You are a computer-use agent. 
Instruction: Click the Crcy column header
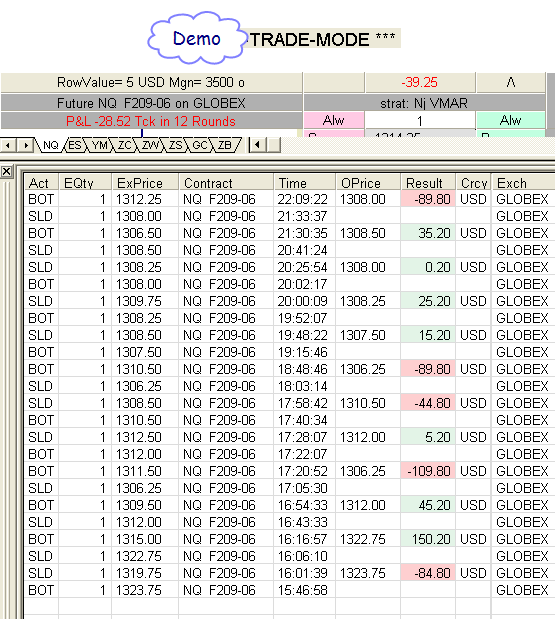click(x=474, y=183)
